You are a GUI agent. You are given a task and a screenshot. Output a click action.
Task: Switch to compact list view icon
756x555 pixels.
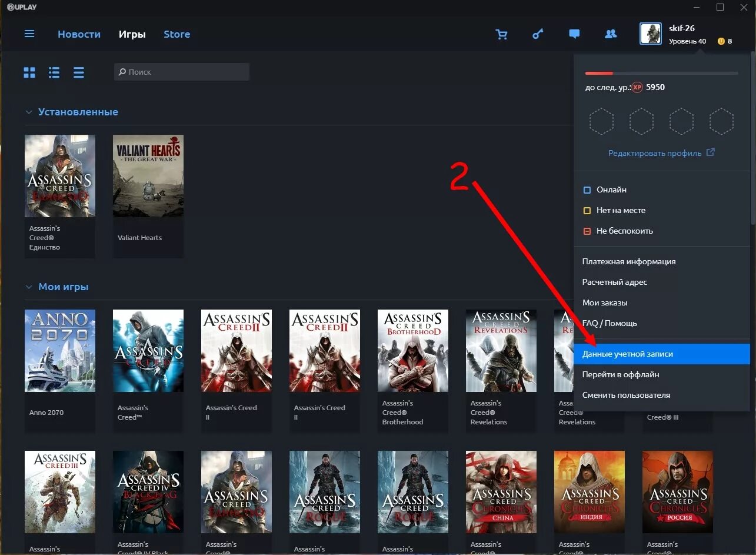79,72
